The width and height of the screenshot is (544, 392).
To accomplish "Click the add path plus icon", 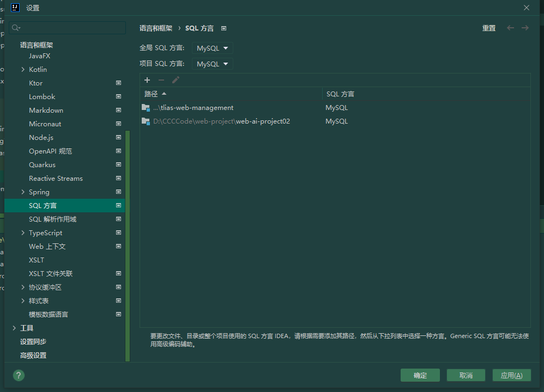I will click(x=147, y=80).
